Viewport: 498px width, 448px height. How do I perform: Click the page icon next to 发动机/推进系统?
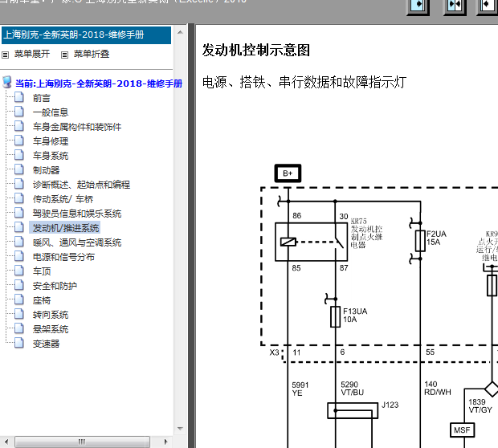tap(19, 226)
